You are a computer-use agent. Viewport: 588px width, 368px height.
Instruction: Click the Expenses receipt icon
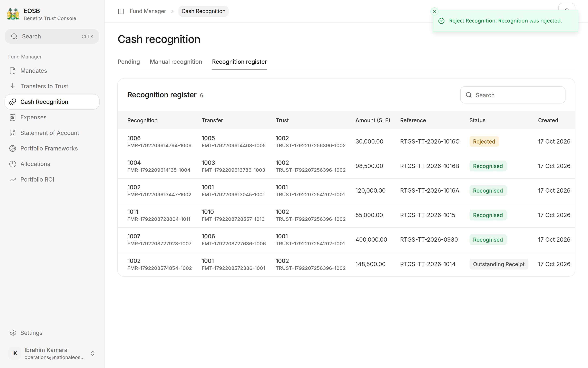point(13,118)
